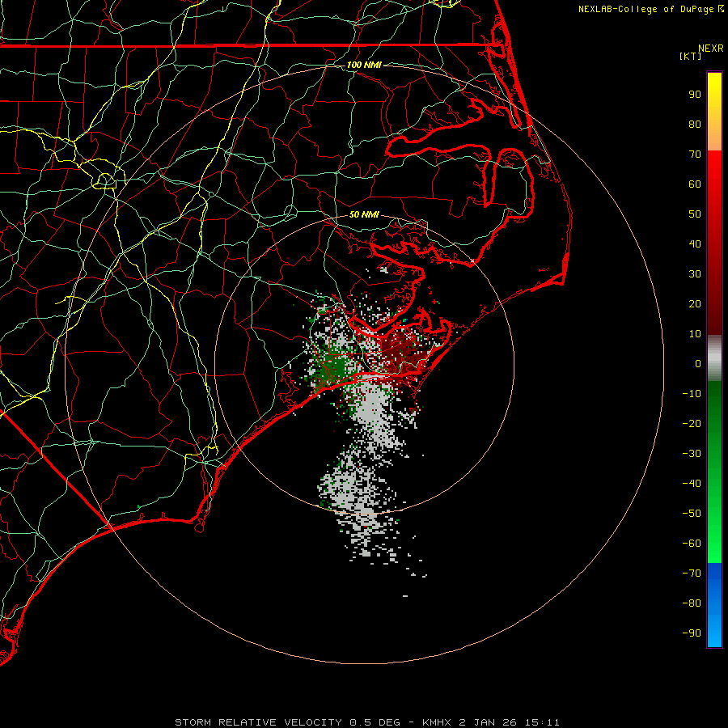Click the -20 value on velocity scale
Image resolution: width=728 pixels, height=728 pixels.
pyautogui.click(x=692, y=424)
